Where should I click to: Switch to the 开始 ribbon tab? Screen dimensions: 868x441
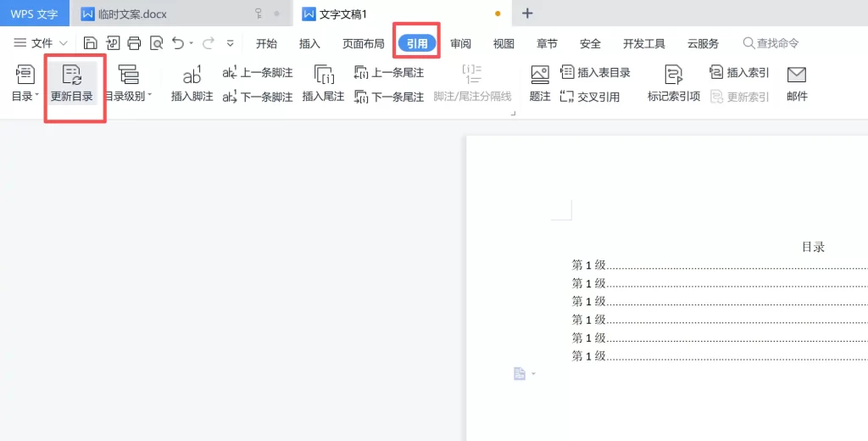coord(266,44)
